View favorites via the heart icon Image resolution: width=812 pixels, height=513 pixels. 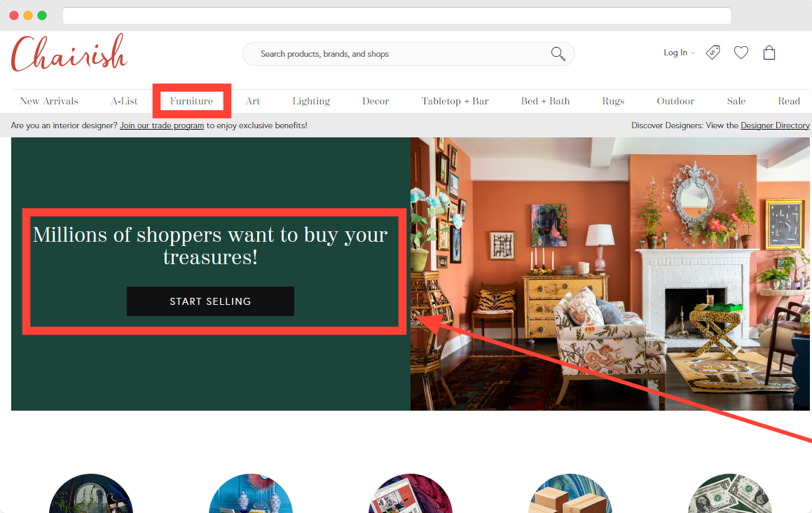click(x=741, y=53)
